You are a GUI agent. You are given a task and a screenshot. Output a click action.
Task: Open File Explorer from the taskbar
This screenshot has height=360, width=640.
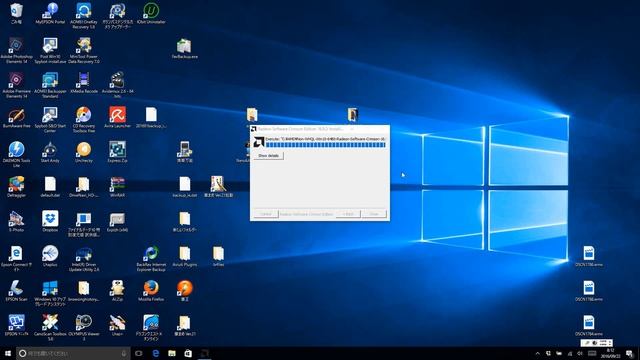pos(172,353)
